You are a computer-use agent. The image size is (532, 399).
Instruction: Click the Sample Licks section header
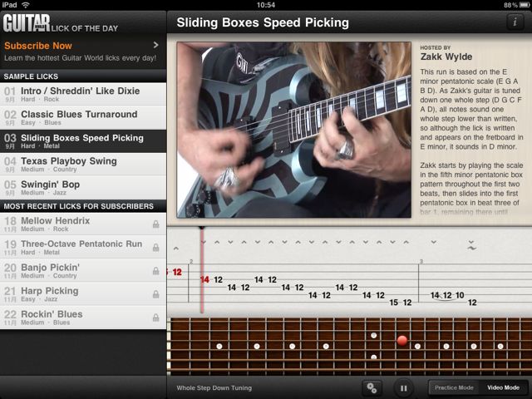click(x=83, y=76)
